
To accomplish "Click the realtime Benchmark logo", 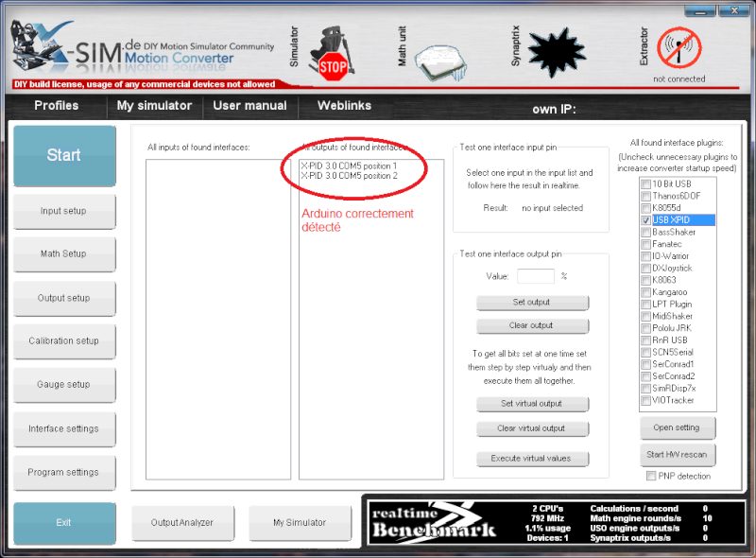I will pos(433,520).
